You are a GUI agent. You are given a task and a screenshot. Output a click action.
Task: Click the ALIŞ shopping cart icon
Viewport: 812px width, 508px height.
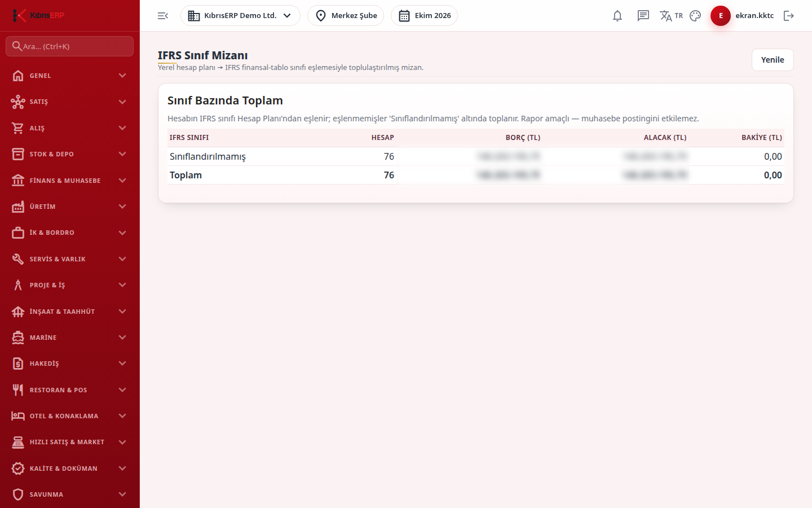point(18,128)
